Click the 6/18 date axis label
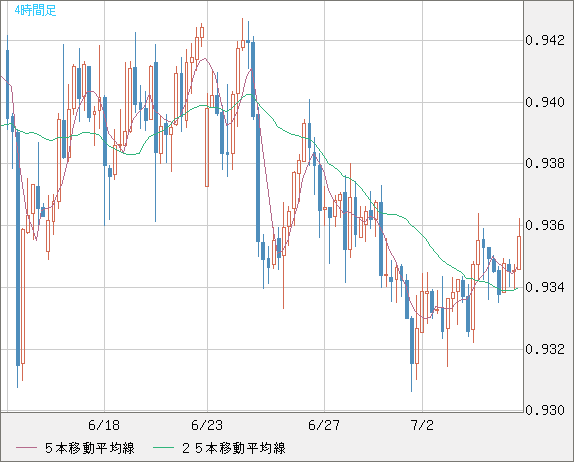This screenshot has width=574, height=462. click(104, 425)
